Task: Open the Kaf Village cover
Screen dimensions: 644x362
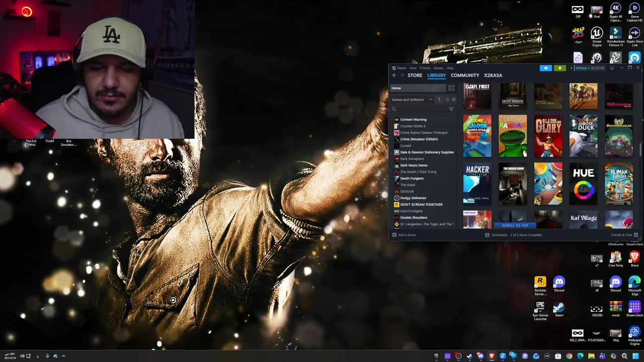Action: pos(583,220)
